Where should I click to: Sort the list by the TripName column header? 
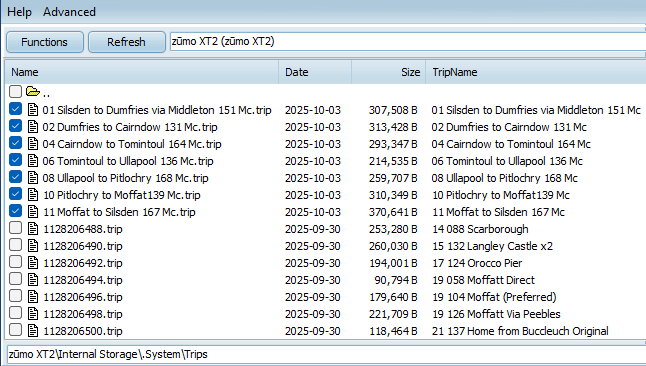536,72
